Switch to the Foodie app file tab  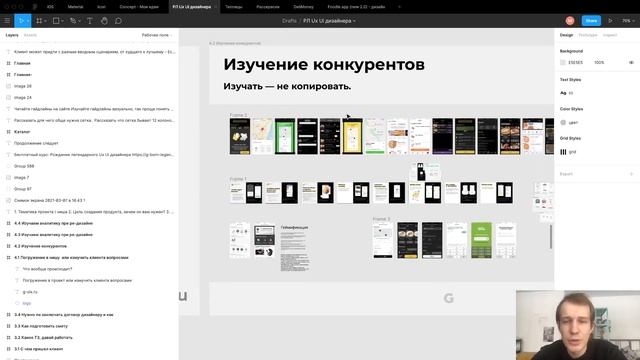(x=356, y=7)
